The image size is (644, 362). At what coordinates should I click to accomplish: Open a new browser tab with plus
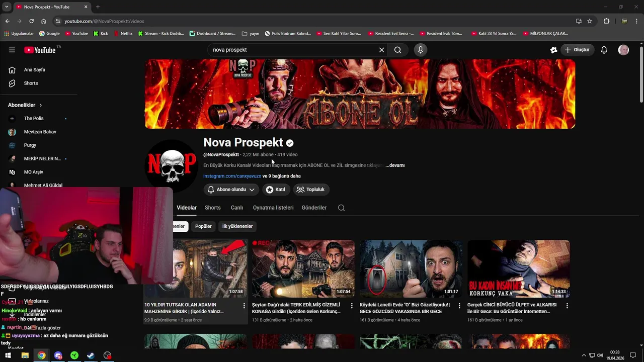98,7
